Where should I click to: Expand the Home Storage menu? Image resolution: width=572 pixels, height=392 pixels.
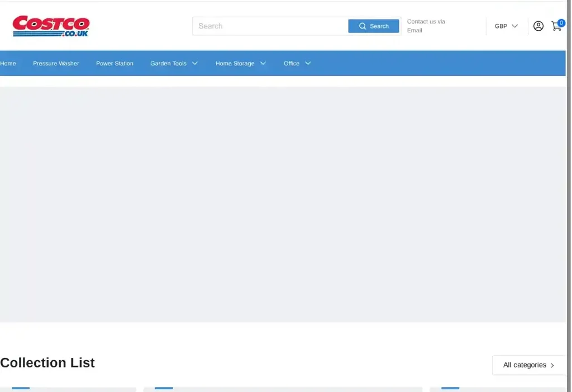[263, 63]
